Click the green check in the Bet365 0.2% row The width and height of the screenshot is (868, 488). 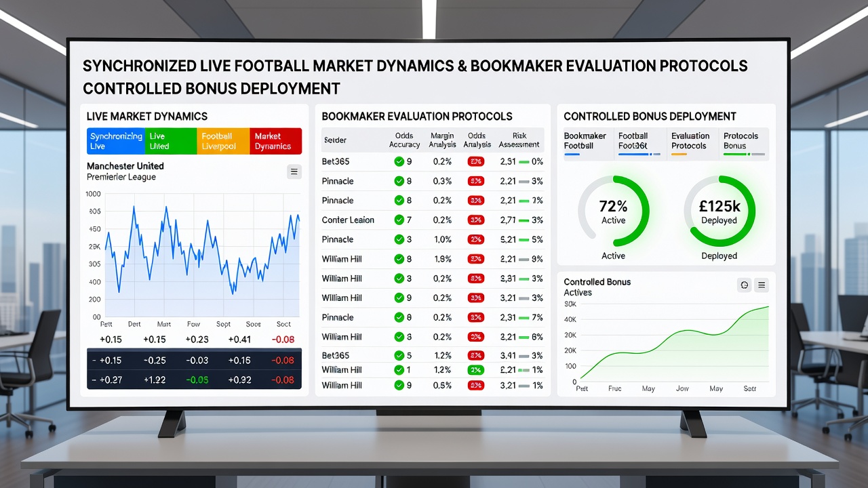point(399,161)
